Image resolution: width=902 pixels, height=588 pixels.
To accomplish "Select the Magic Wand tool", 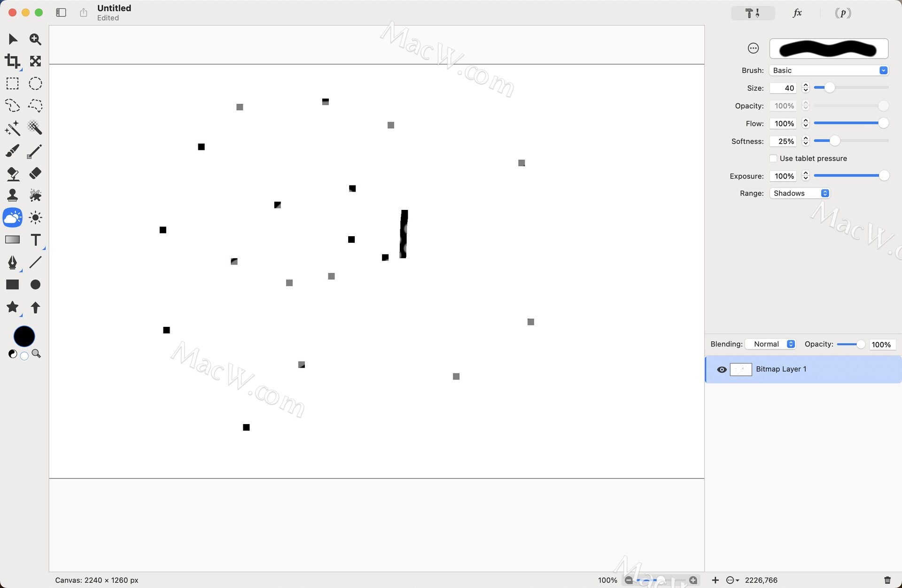I will click(x=13, y=128).
